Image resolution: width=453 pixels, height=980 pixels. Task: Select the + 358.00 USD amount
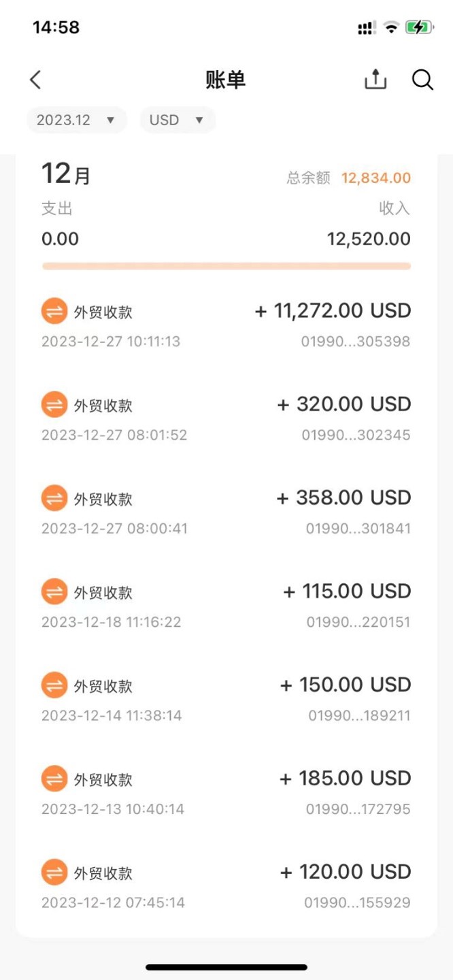click(343, 498)
